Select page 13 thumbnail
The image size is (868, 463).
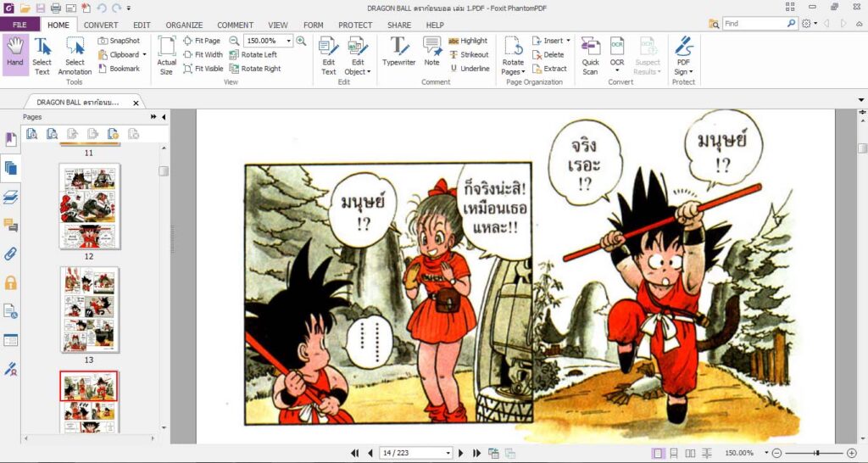89,310
